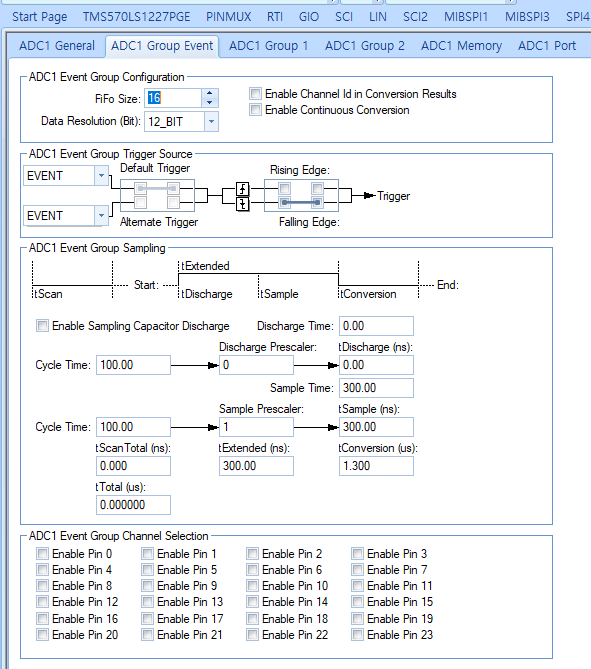Image resolution: width=591 pixels, height=669 pixels.
Task: Open the Default Trigger EVENT dropdown
Action: click(101, 175)
